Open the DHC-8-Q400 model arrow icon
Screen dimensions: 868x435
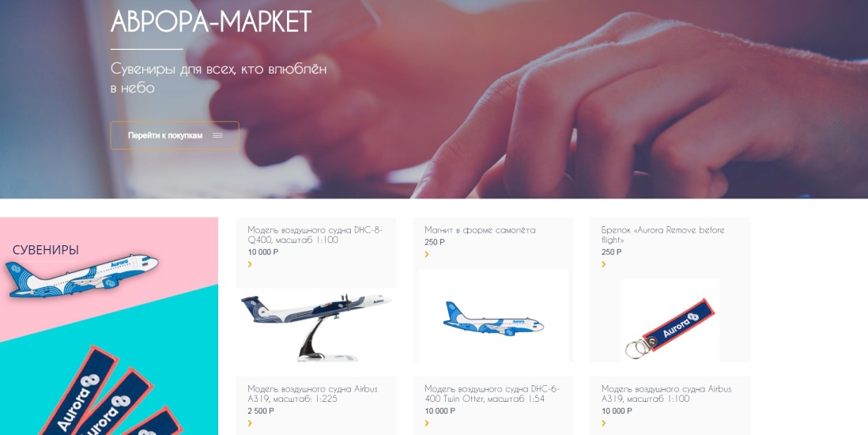click(250, 264)
